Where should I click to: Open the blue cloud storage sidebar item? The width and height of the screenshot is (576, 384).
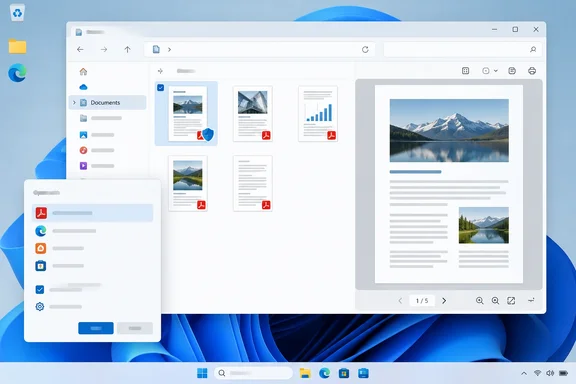tap(83, 87)
